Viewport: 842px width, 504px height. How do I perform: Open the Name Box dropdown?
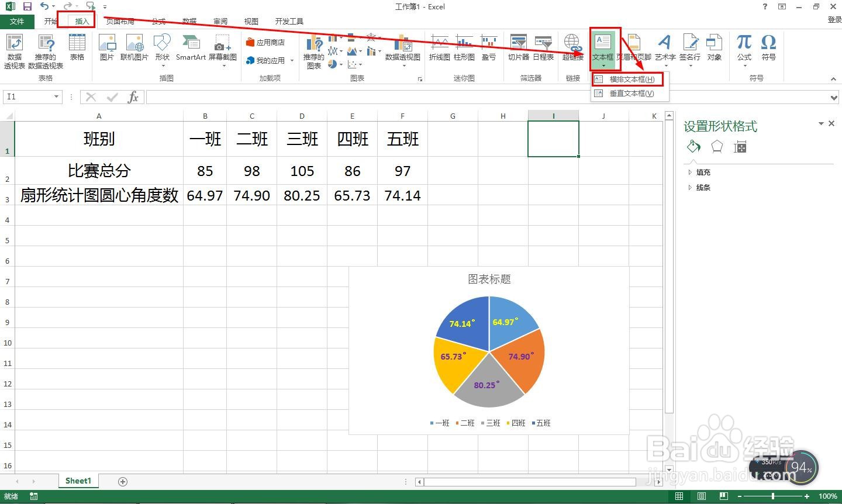tap(56, 96)
